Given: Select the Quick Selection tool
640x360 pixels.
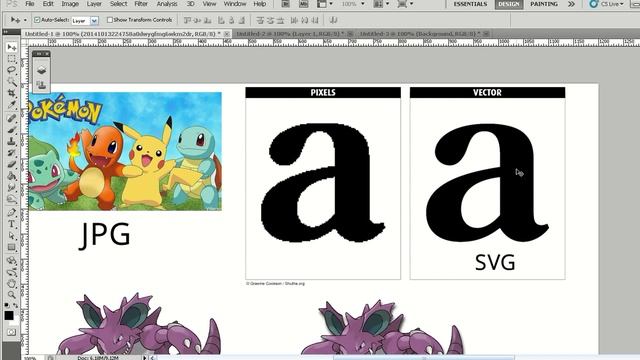Looking at the screenshot, I should click(x=11, y=82).
